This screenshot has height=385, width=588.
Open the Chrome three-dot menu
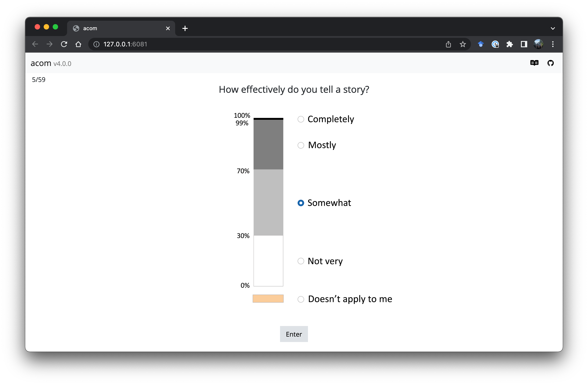pos(553,44)
